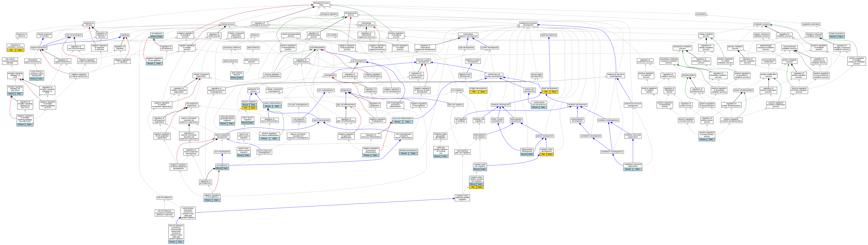
Task: Click the 'response to stimulus' node
Action: [x=89, y=24]
